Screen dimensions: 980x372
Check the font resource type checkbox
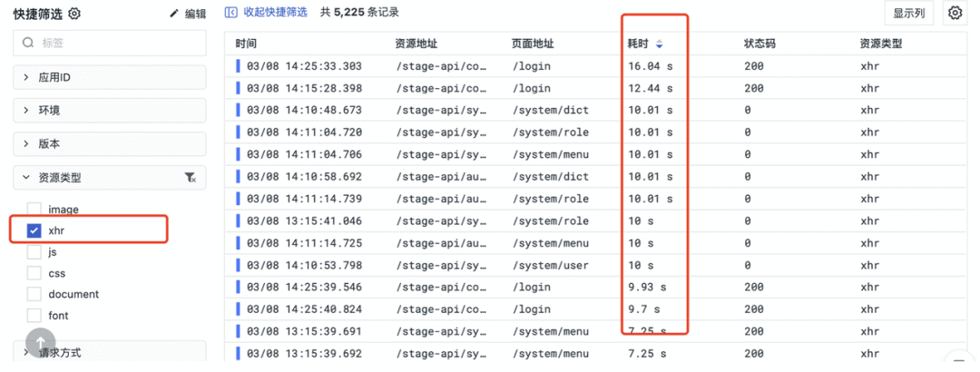pos(34,315)
